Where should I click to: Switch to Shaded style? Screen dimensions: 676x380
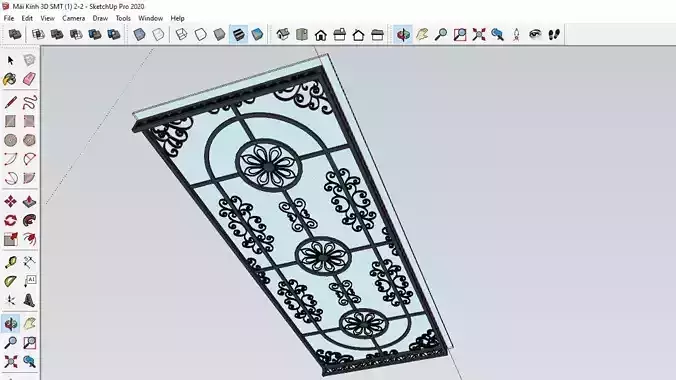[x=219, y=34]
